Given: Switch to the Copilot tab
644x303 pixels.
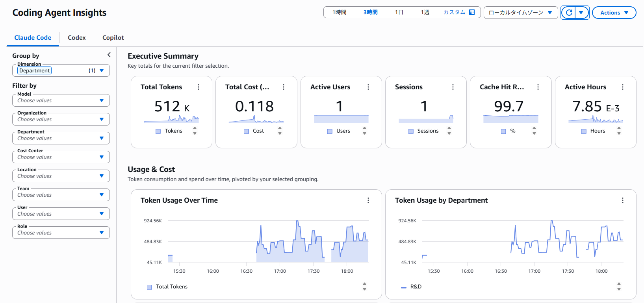Looking at the screenshot, I should point(113,38).
